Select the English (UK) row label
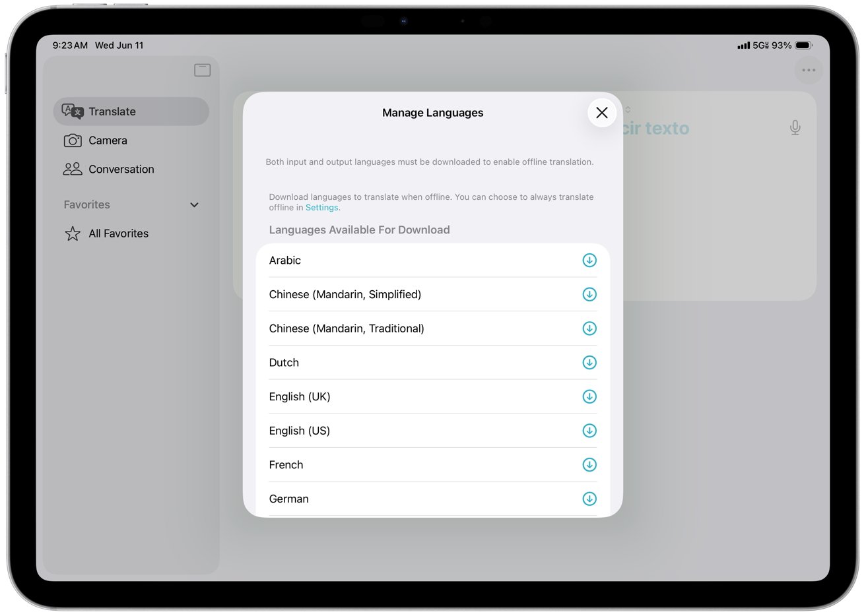 [299, 396]
